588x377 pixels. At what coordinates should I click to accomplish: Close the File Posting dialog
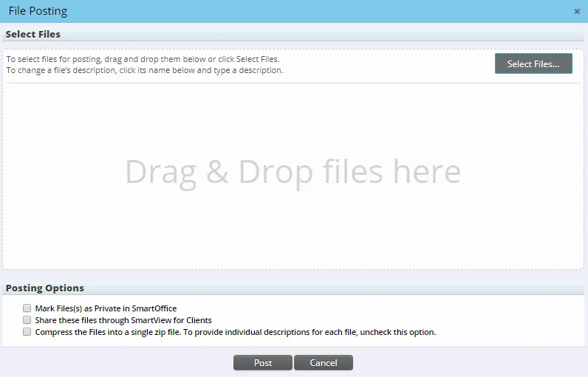pos(577,12)
